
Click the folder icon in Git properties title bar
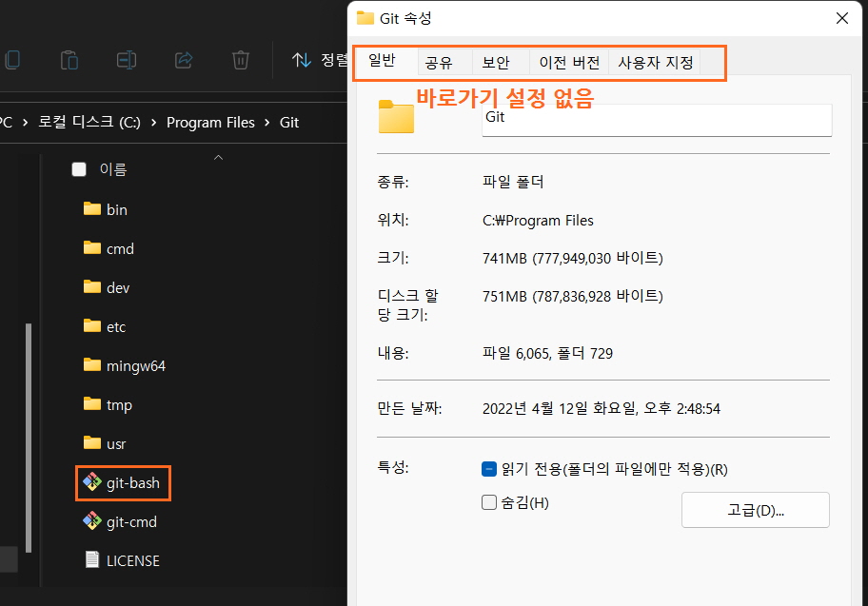tap(365, 18)
